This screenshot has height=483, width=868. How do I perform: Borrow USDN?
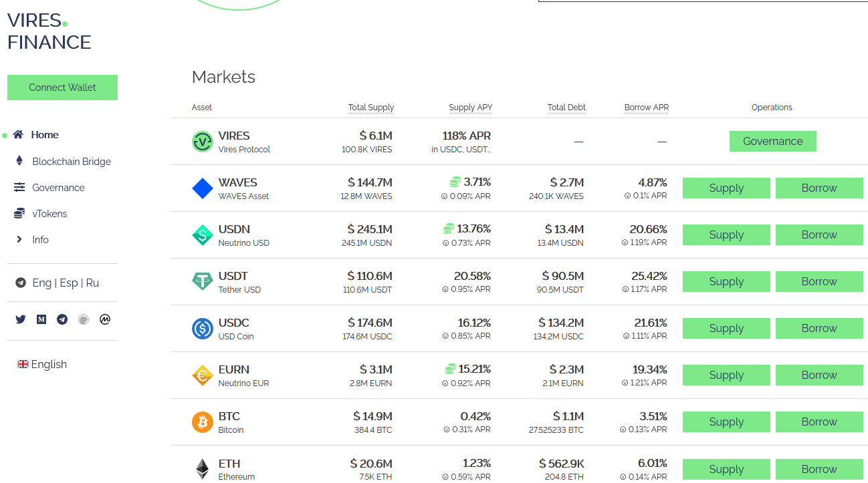tap(819, 234)
